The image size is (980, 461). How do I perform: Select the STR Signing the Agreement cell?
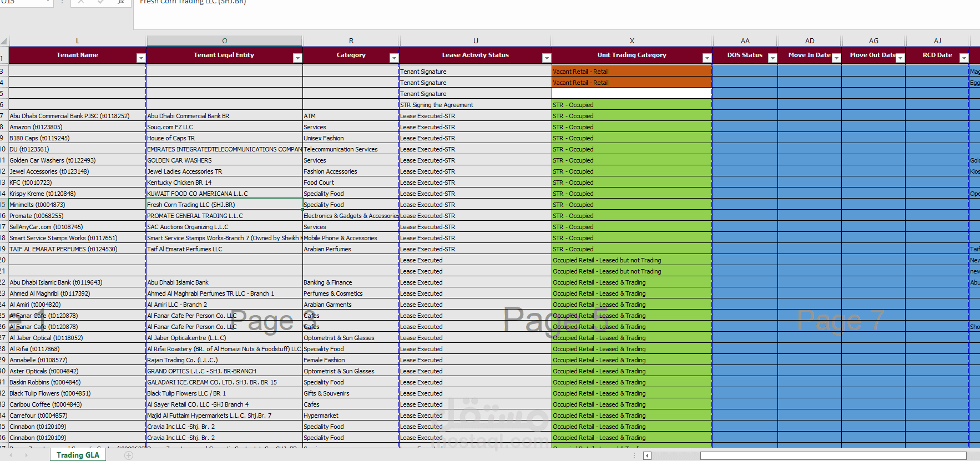tap(476, 105)
